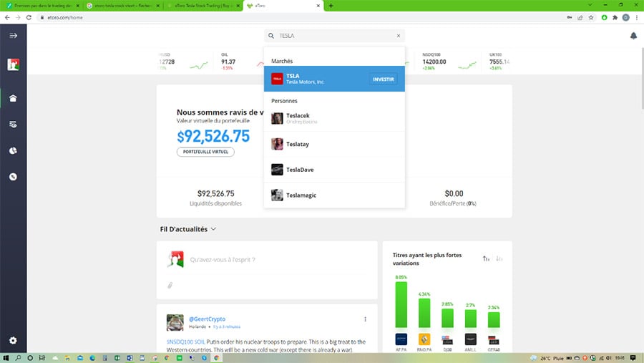Click the INVESTIR button for TSLA
This screenshot has width=644, height=363.
(384, 79)
